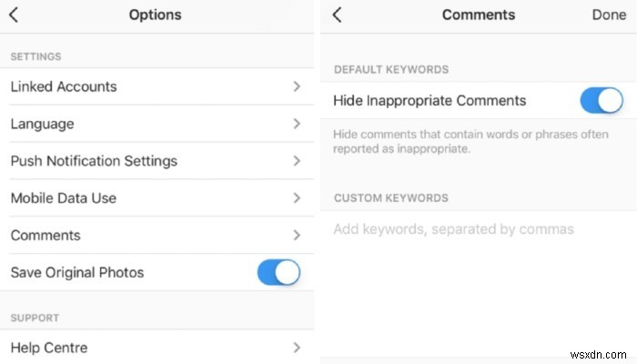
Task: Open Mobile Data Use settings
Action: click(64, 198)
